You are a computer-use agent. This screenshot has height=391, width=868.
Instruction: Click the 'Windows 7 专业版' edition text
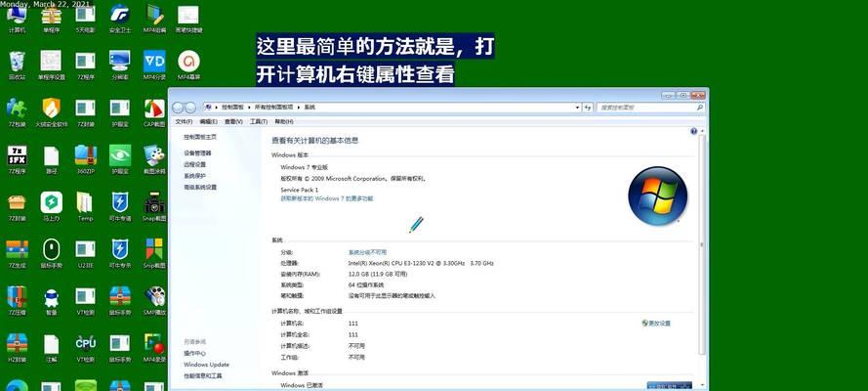(305, 167)
